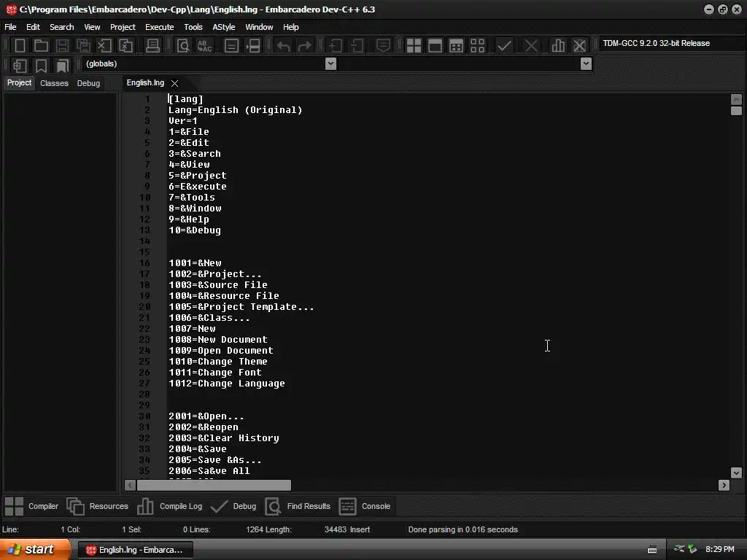Click the Toggle Bookmarks icon
Viewport: 747px width, 560px height.
(x=41, y=65)
